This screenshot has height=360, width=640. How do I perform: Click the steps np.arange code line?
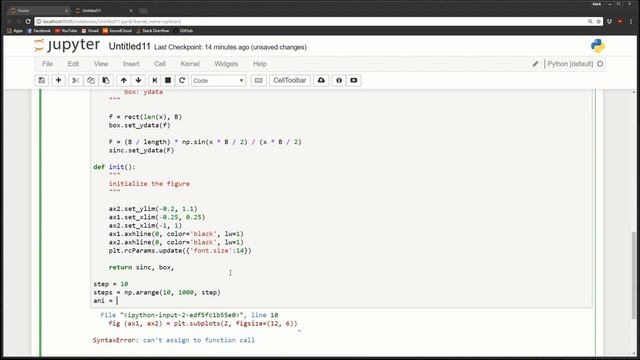point(157,292)
